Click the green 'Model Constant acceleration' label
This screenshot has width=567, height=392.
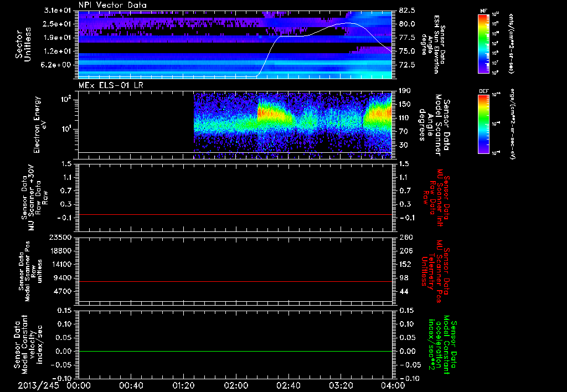tap(442, 344)
